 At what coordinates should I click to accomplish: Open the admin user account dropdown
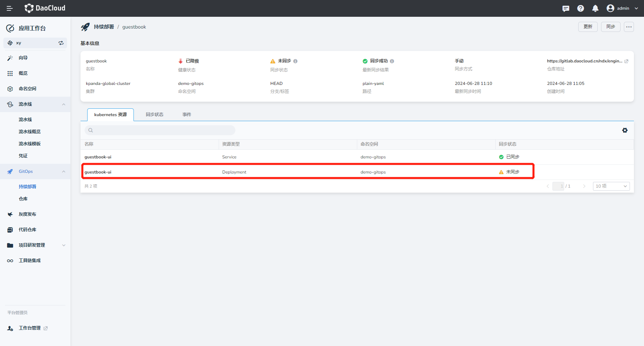coord(623,8)
